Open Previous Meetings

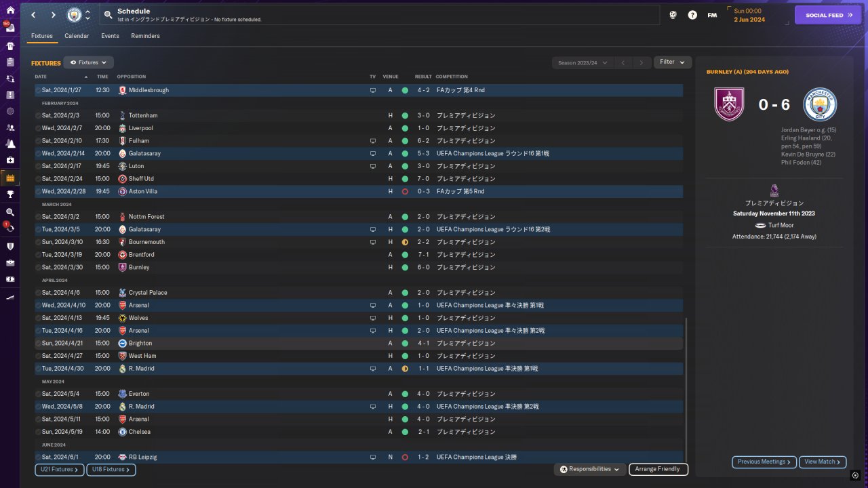click(x=764, y=462)
